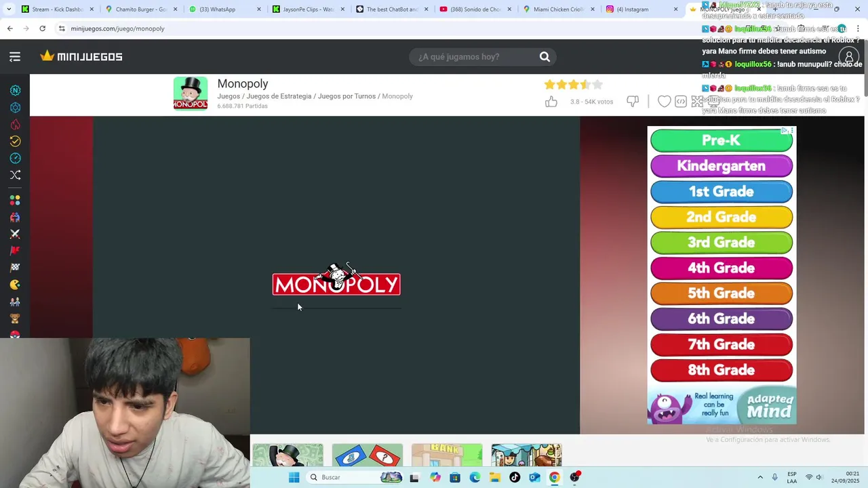Open the red flag category icon

15,251
